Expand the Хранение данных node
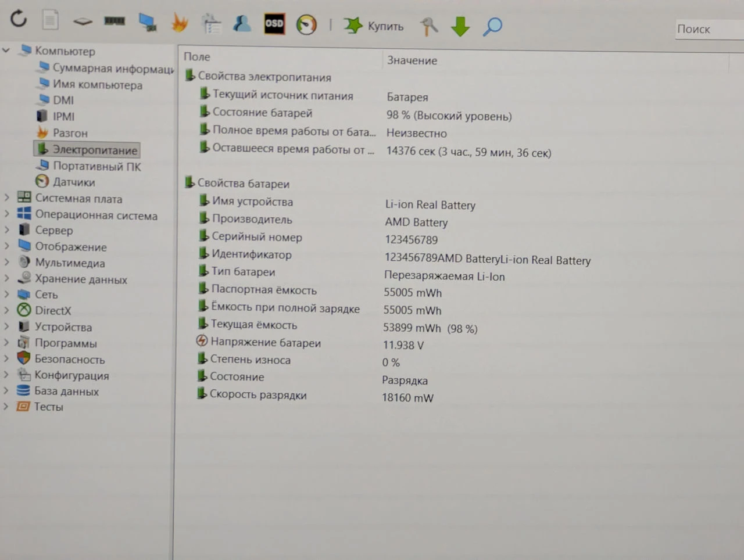This screenshot has width=744, height=560. 6,279
